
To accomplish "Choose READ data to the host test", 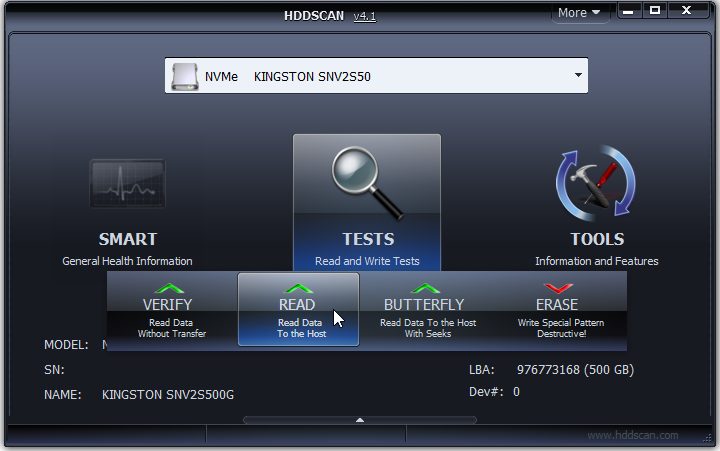I will [298, 310].
